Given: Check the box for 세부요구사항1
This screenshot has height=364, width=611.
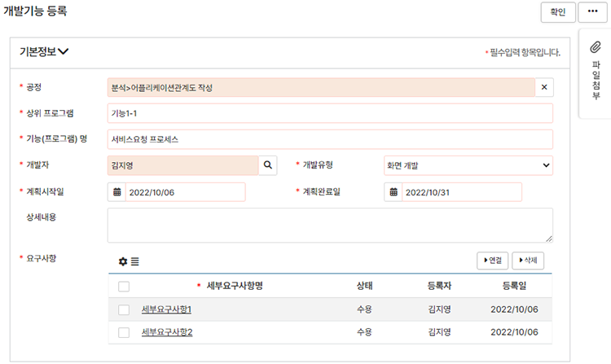Looking at the screenshot, I should click(124, 310).
